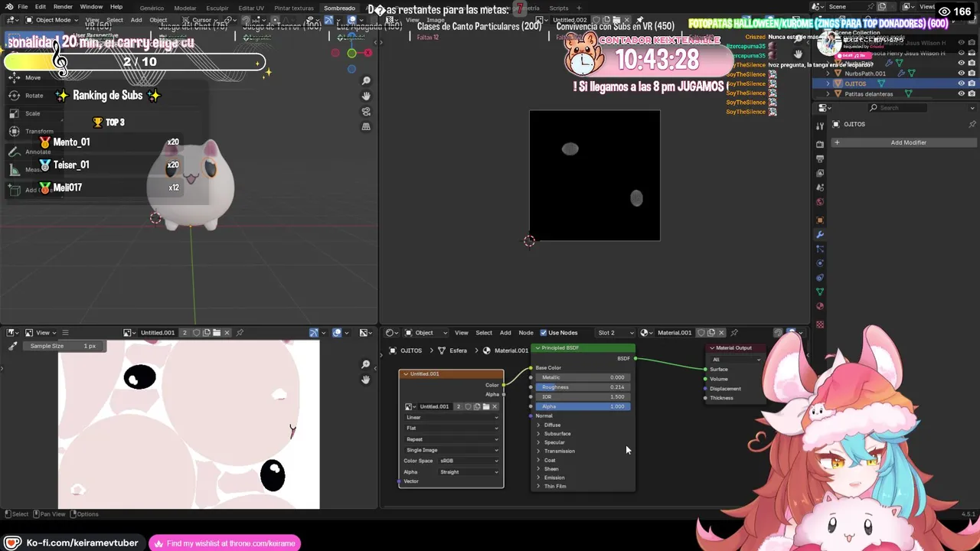Image resolution: width=980 pixels, height=551 pixels.
Task: Click the 3D viewport pan hand icon
Action: [366, 96]
